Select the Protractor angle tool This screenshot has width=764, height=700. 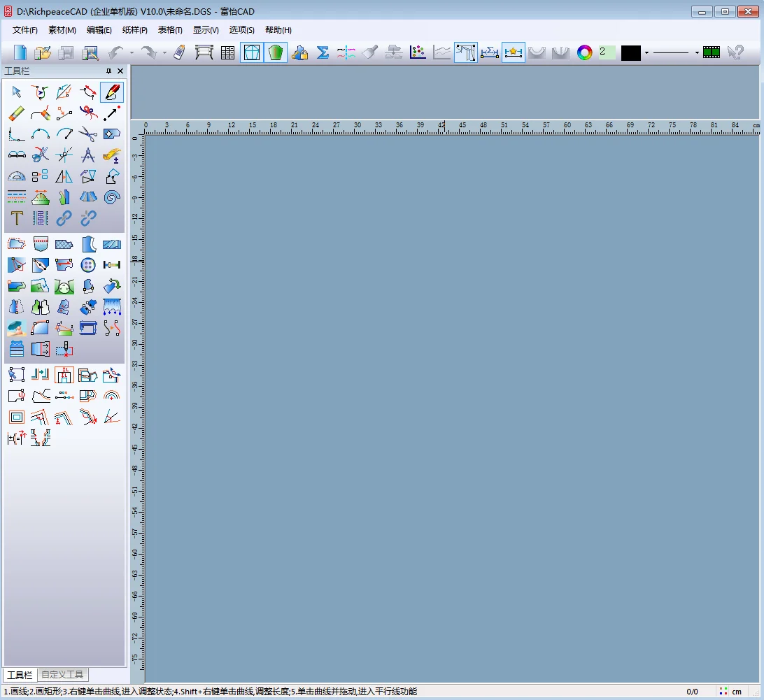[x=16, y=176]
